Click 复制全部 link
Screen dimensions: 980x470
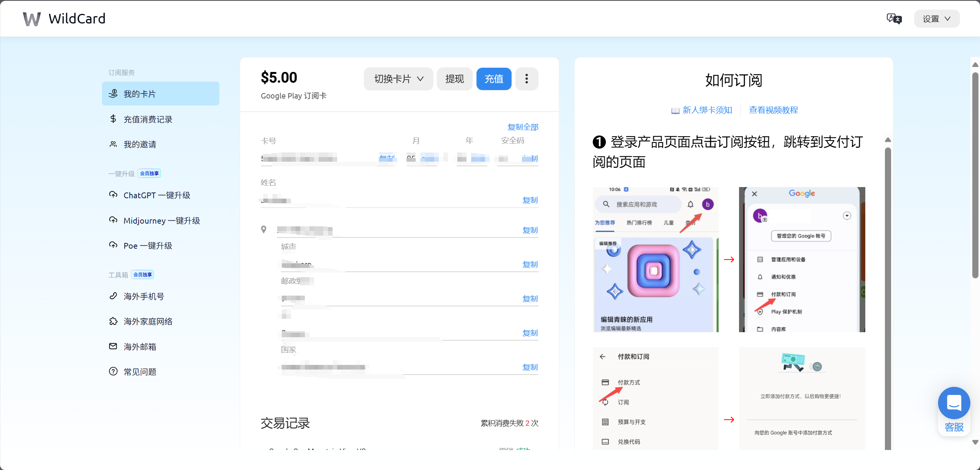(x=522, y=127)
